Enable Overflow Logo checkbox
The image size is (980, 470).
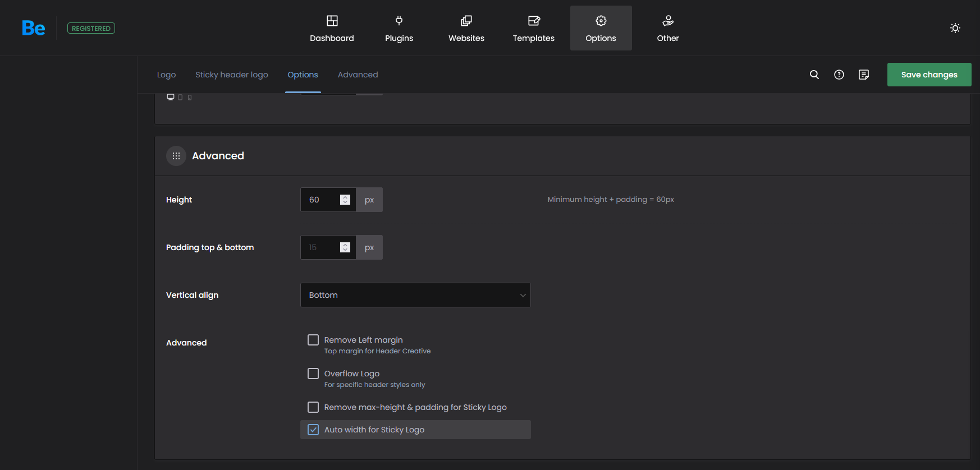point(313,374)
